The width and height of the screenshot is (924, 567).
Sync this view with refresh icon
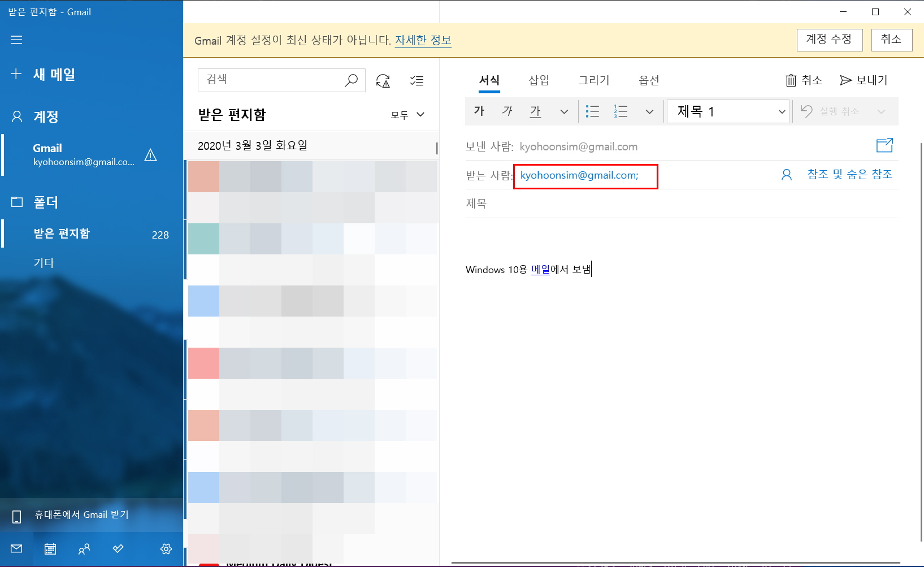(383, 81)
